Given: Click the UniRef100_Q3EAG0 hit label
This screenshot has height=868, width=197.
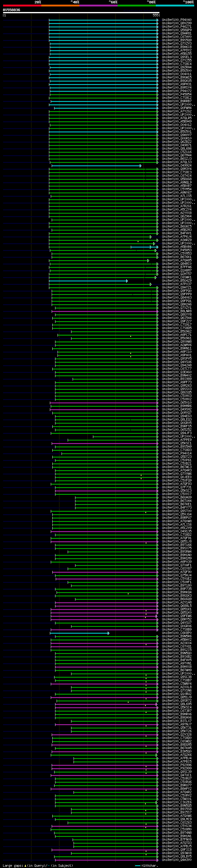Looking at the screenshot, I should pyautogui.click(x=177, y=372).
